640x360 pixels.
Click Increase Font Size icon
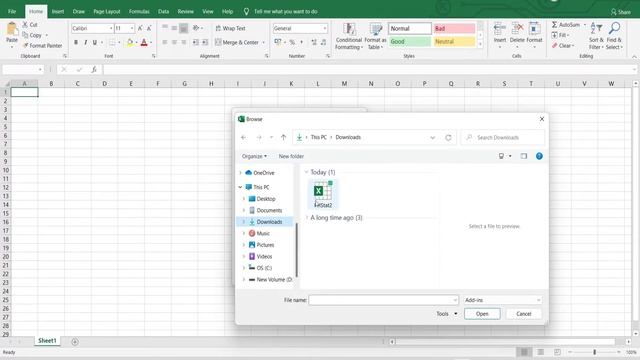(140, 28)
